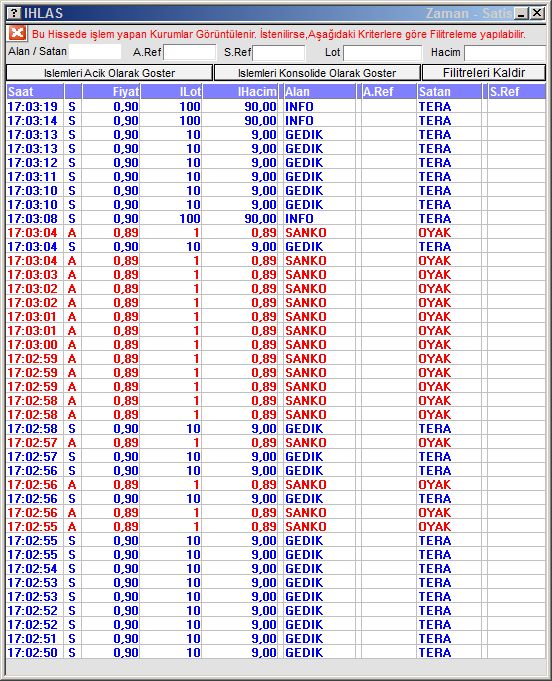
Task: Click 9,00 volume in the 17:02:51 row
Action: pos(264,639)
